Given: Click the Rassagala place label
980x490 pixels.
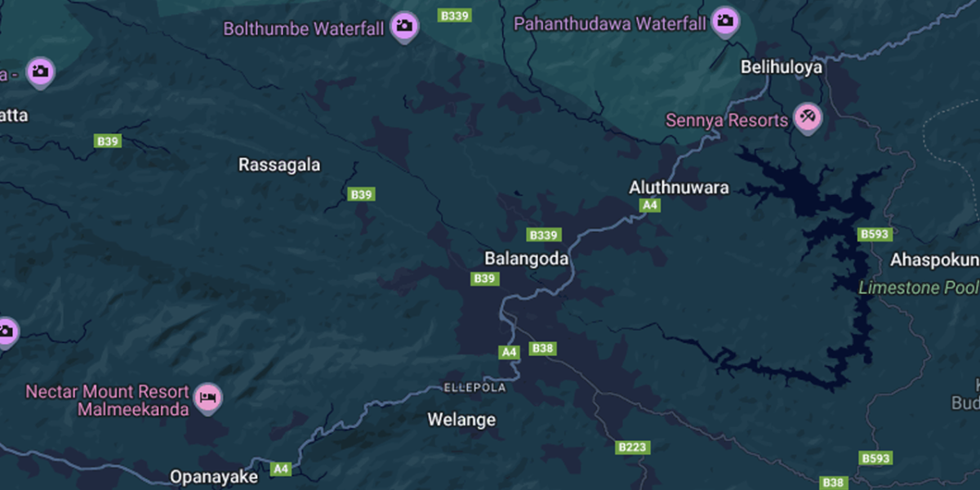Looking at the screenshot, I should 279,165.
